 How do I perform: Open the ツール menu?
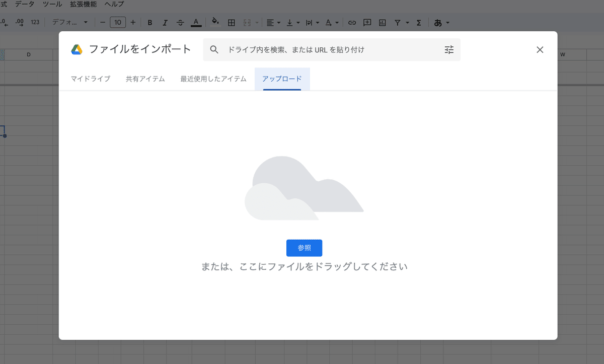(x=53, y=4)
